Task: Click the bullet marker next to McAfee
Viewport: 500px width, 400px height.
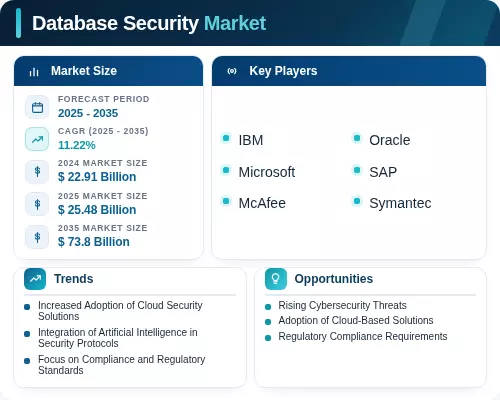Action: (226, 201)
